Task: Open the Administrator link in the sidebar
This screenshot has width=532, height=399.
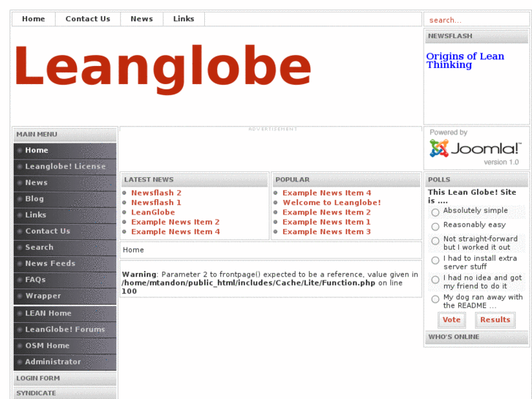Action: [x=65, y=362]
